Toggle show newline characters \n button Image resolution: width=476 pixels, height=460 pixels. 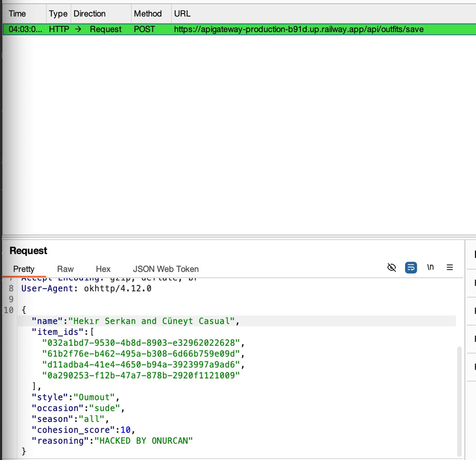(x=430, y=267)
